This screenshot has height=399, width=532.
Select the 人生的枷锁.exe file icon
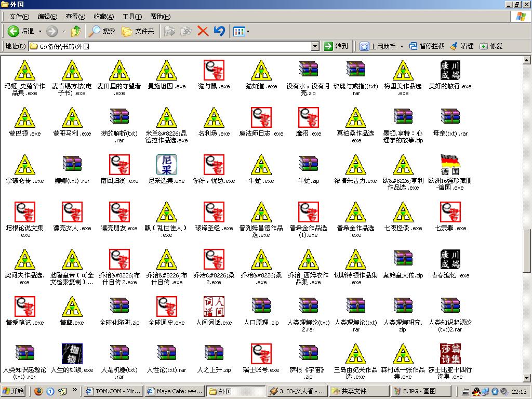72,354
